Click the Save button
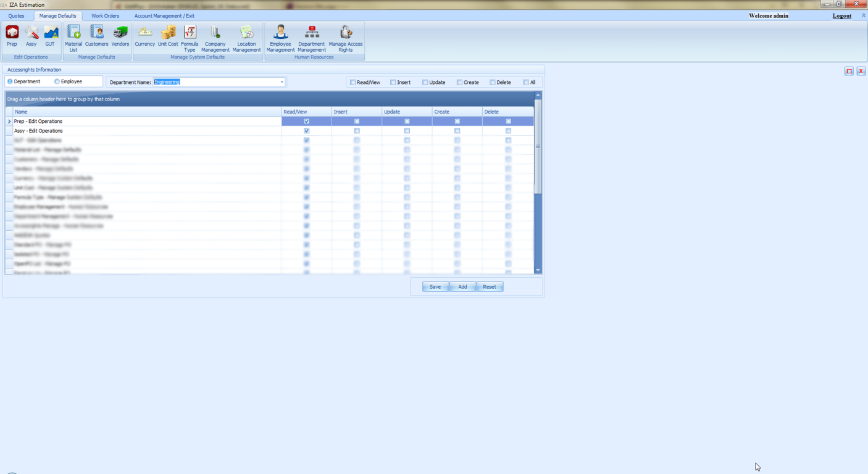 coord(435,287)
